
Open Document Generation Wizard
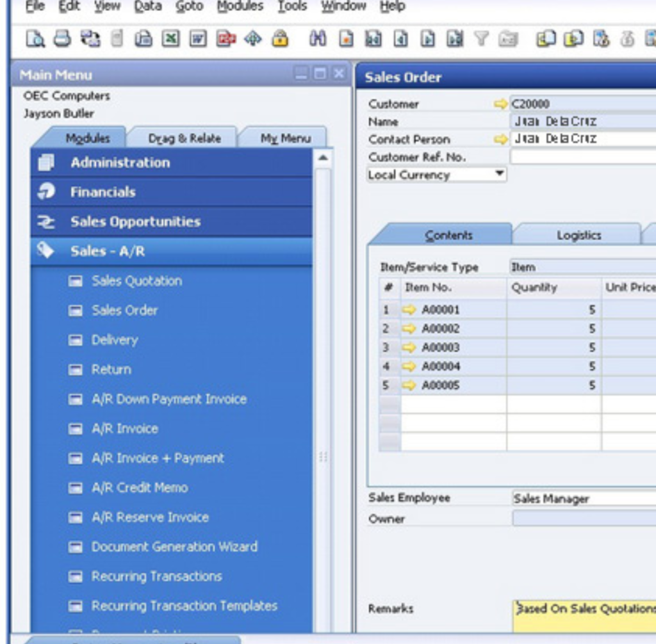click(x=174, y=547)
